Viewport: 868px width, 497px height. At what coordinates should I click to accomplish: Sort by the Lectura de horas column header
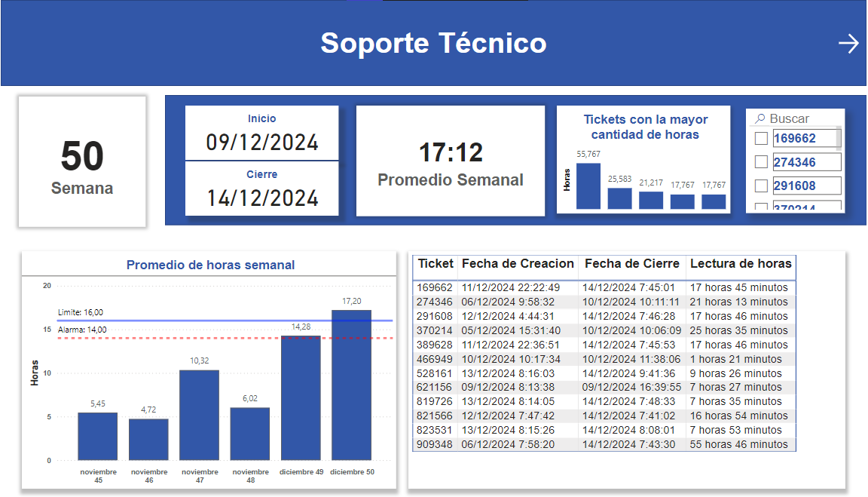tap(741, 265)
